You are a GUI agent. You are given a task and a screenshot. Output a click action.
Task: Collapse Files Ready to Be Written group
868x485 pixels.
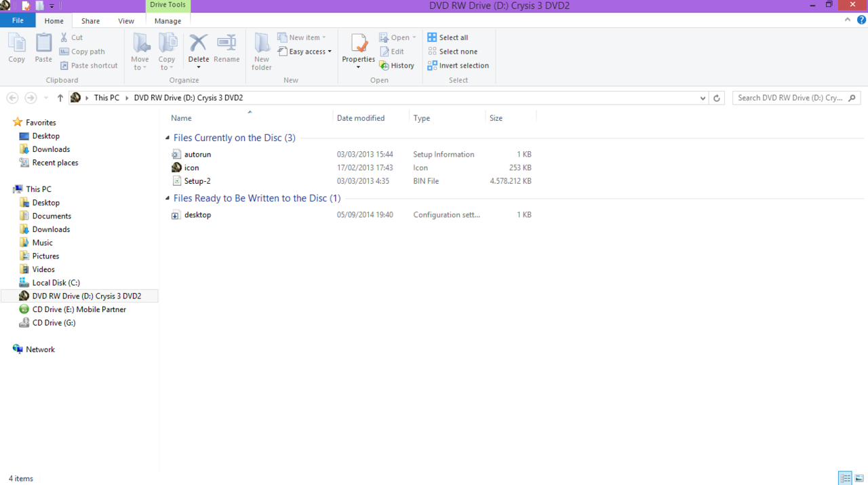tap(167, 199)
